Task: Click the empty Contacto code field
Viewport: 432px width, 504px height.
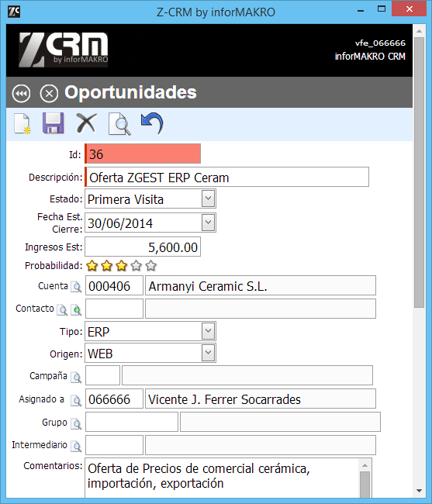Action: tap(114, 309)
